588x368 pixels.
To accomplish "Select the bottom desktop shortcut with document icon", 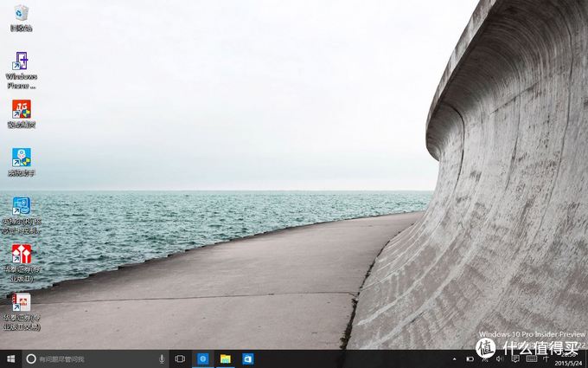I will (x=21, y=312).
